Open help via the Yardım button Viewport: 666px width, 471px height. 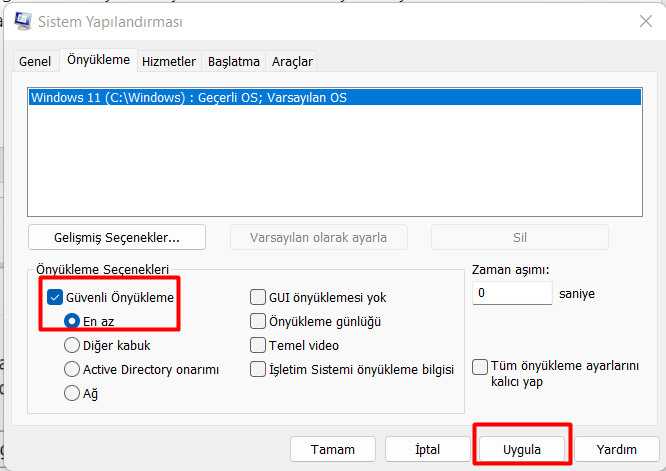click(x=617, y=449)
